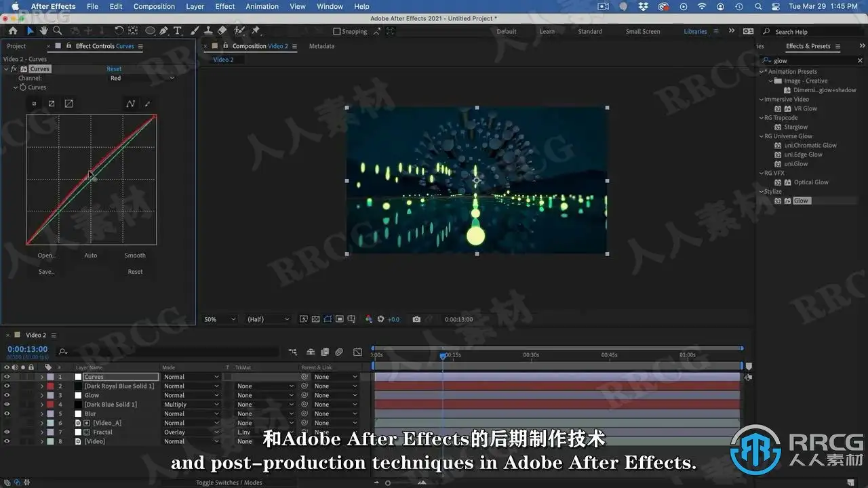
Task: Enable the Snapping checkbox
Action: (336, 31)
